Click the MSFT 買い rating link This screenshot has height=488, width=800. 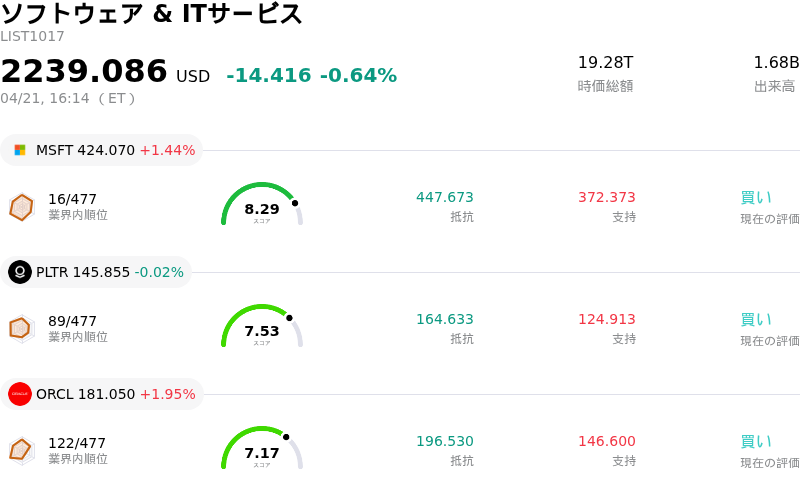pos(756,197)
